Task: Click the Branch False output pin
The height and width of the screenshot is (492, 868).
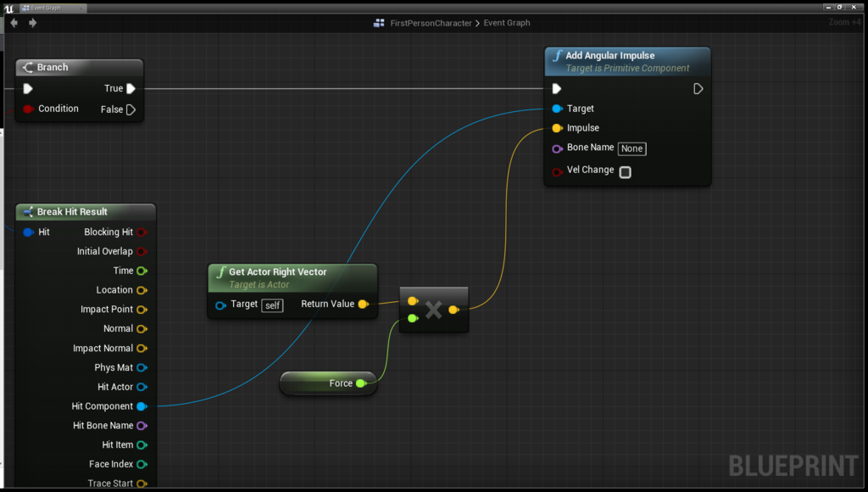Action: (131, 109)
